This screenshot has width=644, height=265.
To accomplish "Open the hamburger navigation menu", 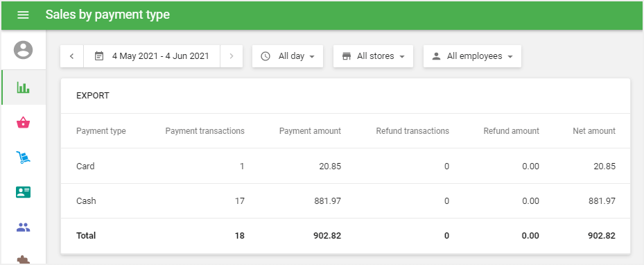I will [23, 15].
